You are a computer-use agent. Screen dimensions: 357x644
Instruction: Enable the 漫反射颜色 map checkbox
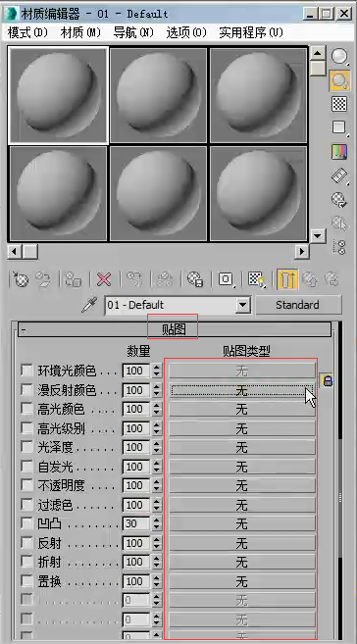[x=26, y=390]
